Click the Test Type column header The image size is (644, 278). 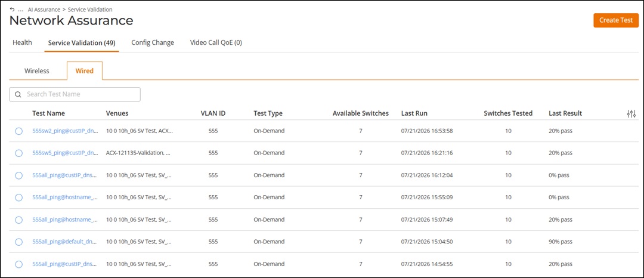point(268,113)
